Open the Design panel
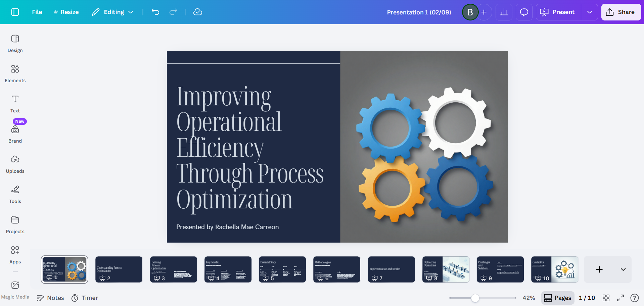 pos(15,44)
